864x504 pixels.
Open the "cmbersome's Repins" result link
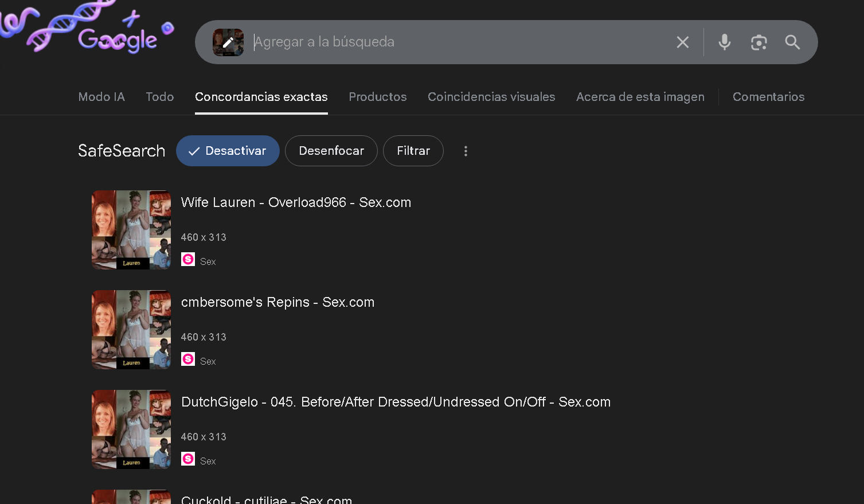(277, 302)
